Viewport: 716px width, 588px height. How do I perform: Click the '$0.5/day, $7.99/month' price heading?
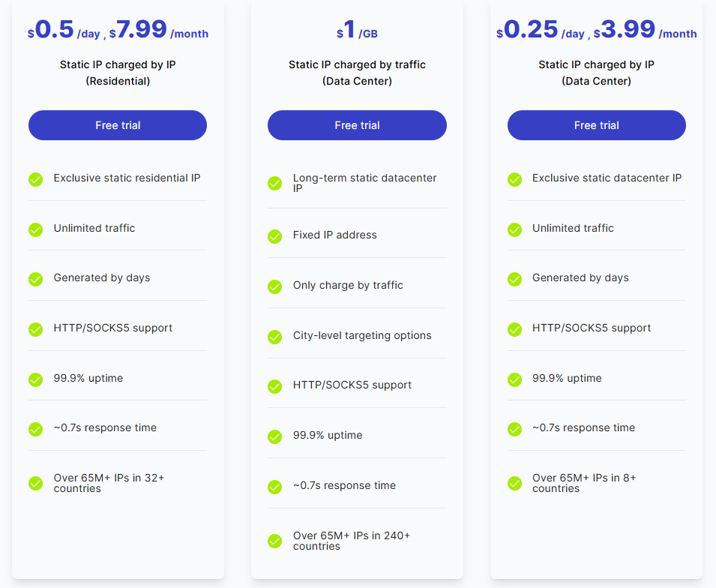tap(118, 30)
